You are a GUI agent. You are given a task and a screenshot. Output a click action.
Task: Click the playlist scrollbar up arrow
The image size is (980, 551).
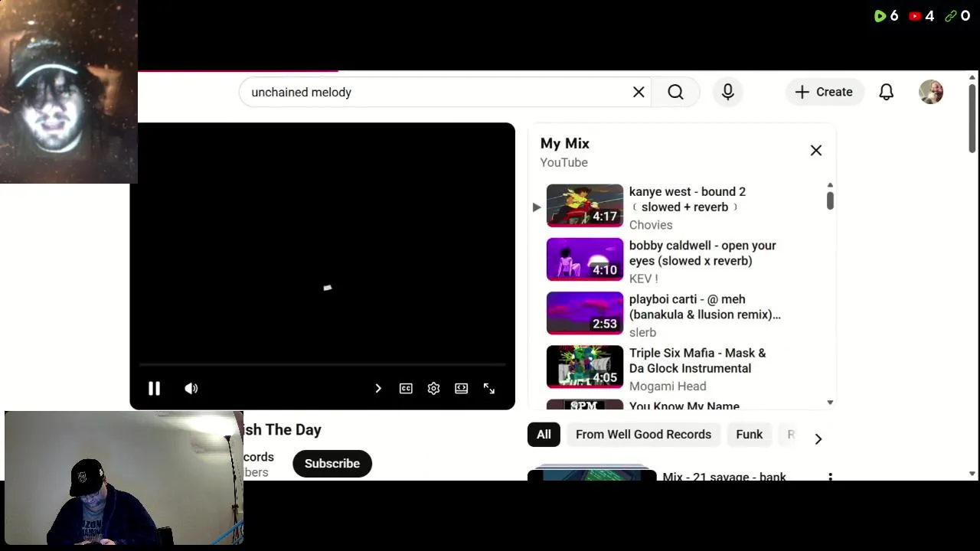pyautogui.click(x=830, y=186)
